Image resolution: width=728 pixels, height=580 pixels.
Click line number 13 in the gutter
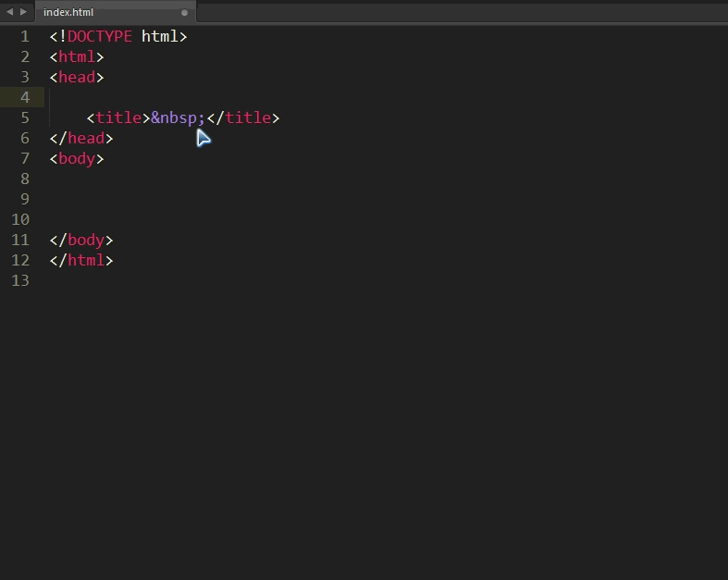[21, 281]
